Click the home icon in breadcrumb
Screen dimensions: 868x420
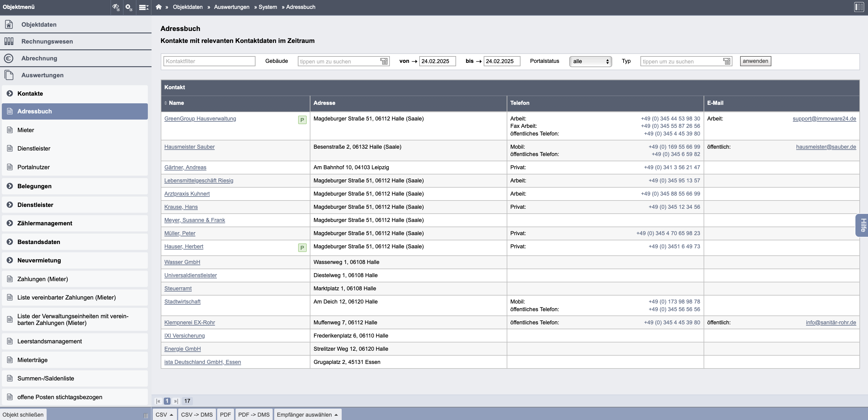click(159, 7)
